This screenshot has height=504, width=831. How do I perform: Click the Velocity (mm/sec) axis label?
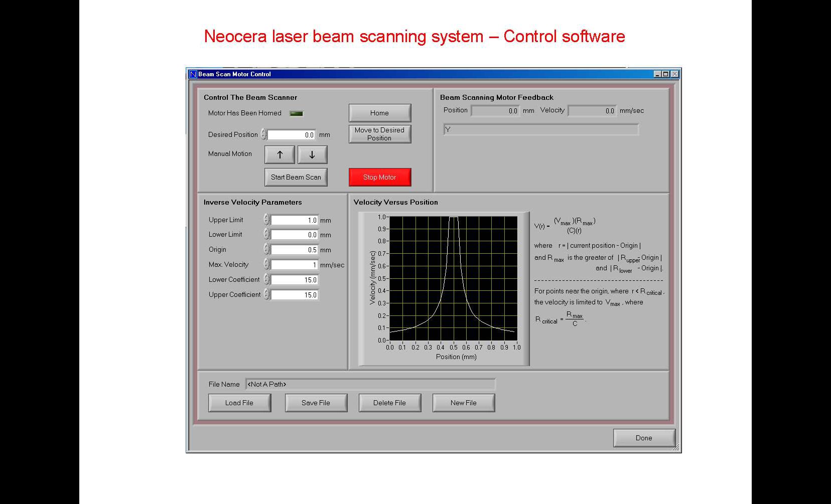pyautogui.click(x=372, y=278)
